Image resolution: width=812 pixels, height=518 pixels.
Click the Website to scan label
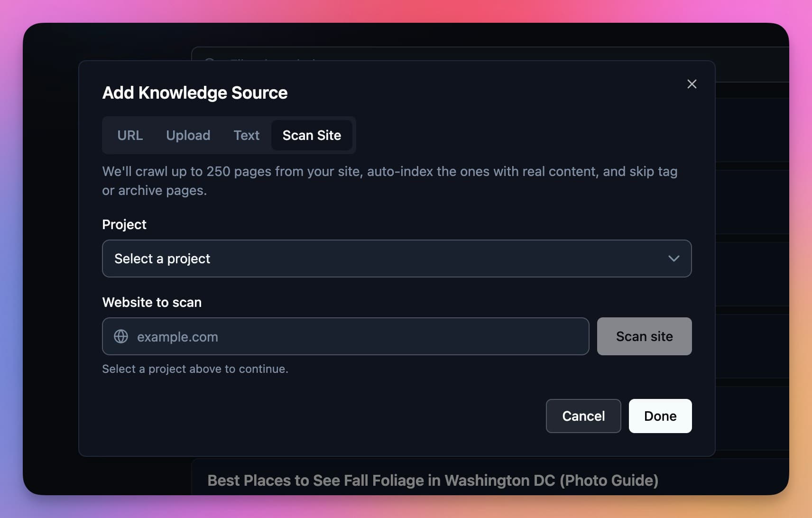point(152,302)
